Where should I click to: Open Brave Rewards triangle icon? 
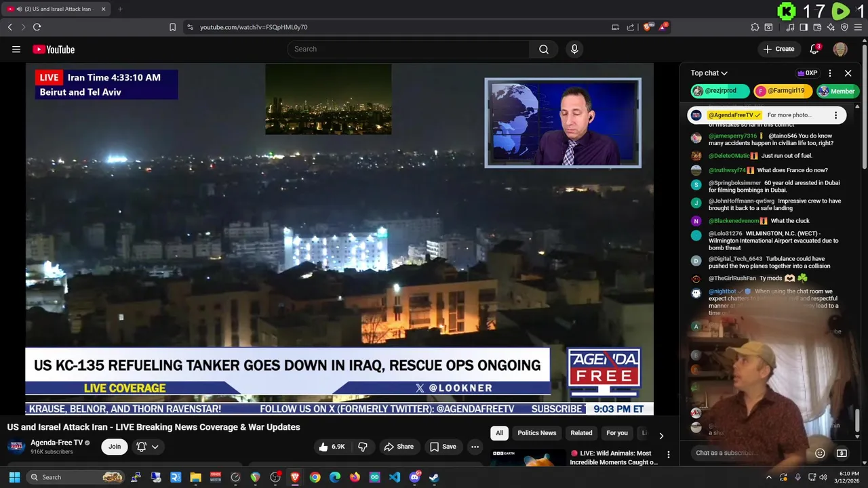664,27
